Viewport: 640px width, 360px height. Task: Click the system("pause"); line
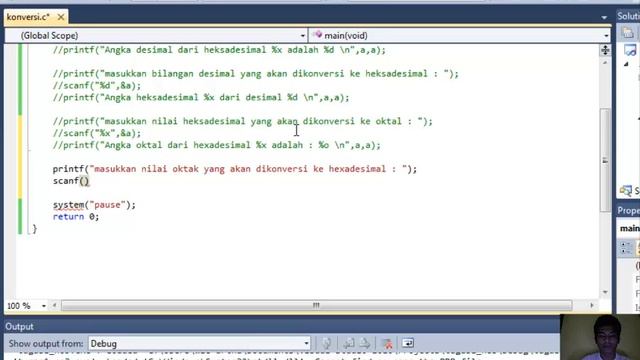[94, 205]
